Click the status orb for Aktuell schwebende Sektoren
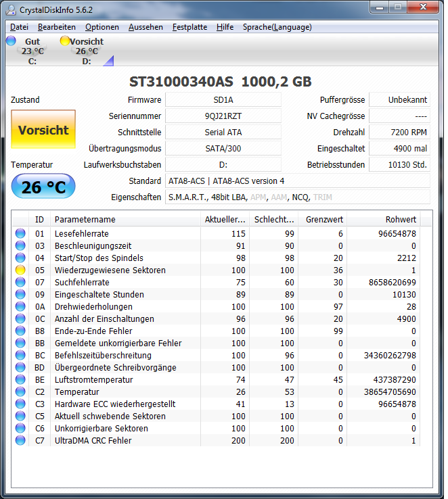Screen dimensions: 448x499 pyautogui.click(x=20, y=416)
